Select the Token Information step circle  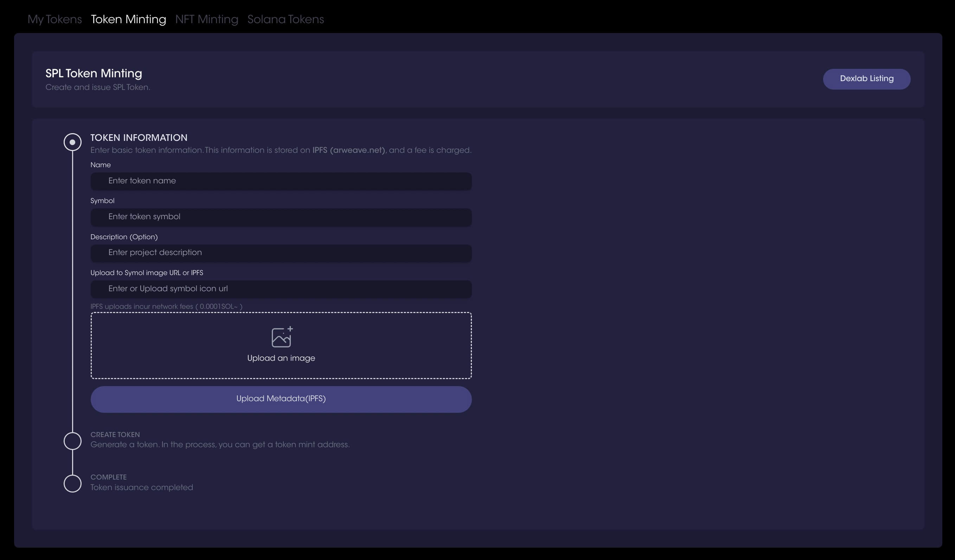(x=72, y=142)
